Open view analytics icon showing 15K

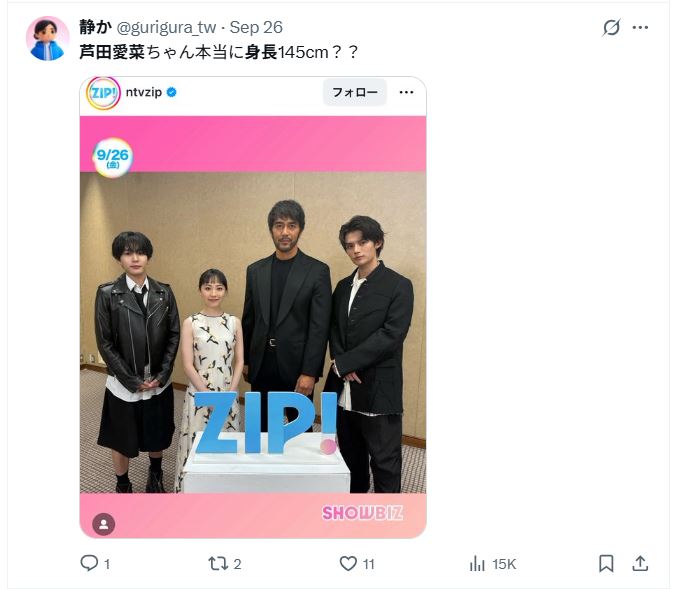(478, 564)
